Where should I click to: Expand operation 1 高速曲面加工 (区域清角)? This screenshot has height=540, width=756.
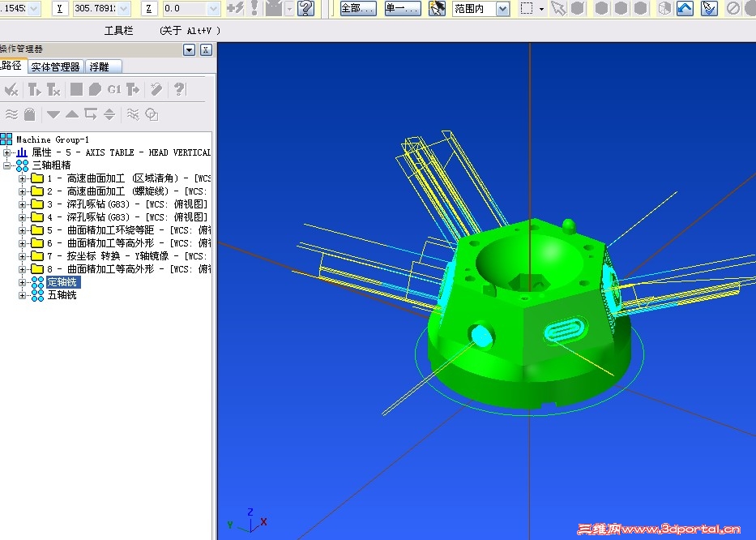(x=22, y=178)
